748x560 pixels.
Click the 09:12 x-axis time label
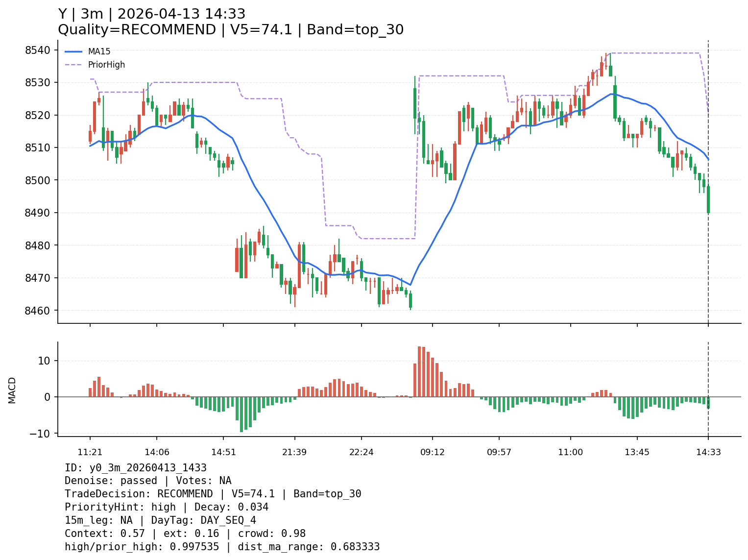click(x=432, y=452)
